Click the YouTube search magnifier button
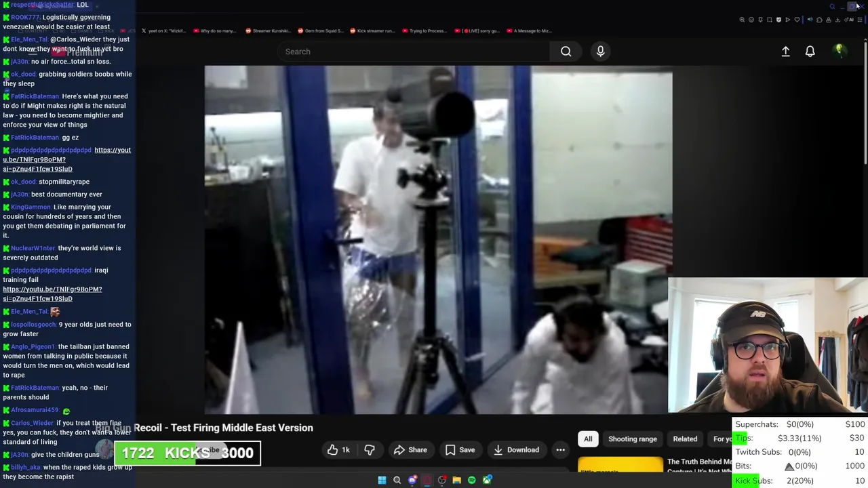Viewport: 868px width, 488px height. click(566, 52)
